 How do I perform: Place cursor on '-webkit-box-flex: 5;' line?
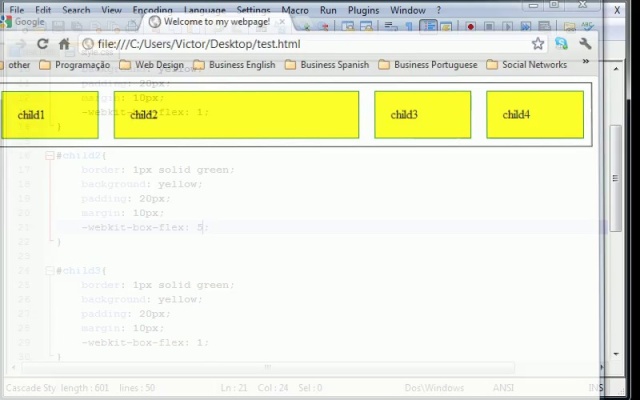tap(145, 227)
